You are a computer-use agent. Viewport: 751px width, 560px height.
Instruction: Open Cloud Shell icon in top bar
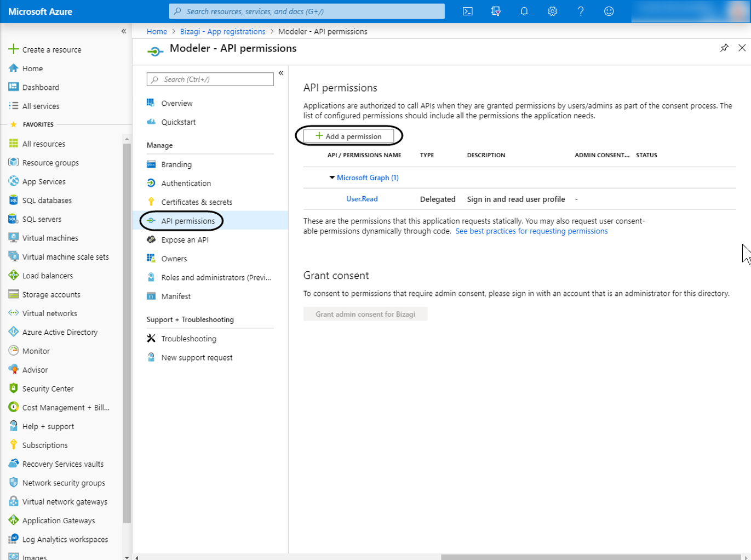click(468, 11)
